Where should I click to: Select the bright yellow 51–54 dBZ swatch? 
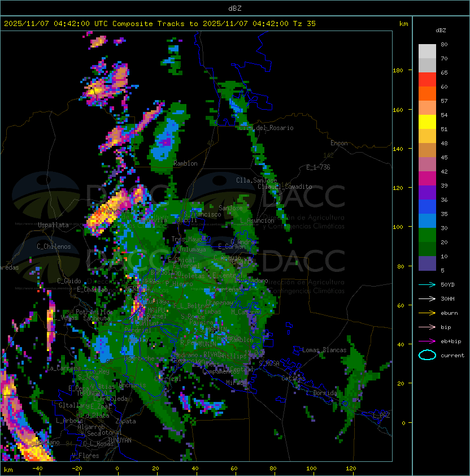[x=427, y=122]
